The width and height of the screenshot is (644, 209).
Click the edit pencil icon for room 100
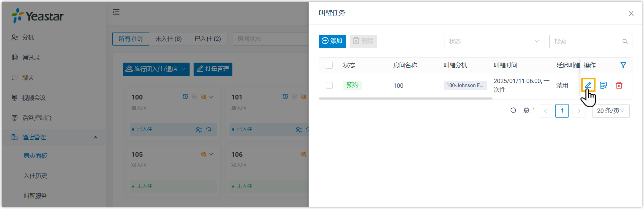coord(588,85)
